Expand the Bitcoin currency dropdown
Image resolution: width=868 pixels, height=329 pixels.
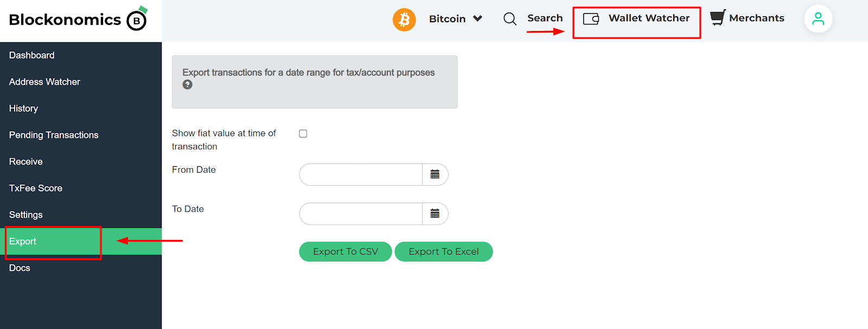(x=477, y=19)
